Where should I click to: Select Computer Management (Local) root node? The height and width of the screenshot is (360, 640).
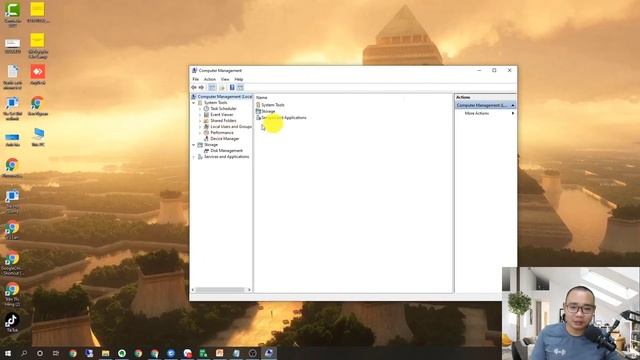click(224, 97)
